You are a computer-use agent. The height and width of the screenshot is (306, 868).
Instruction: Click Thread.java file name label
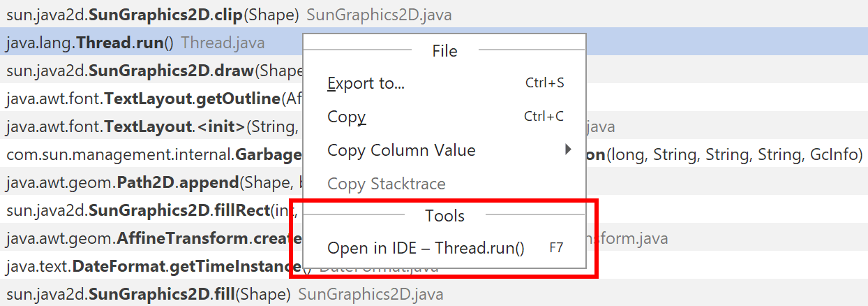223,43
